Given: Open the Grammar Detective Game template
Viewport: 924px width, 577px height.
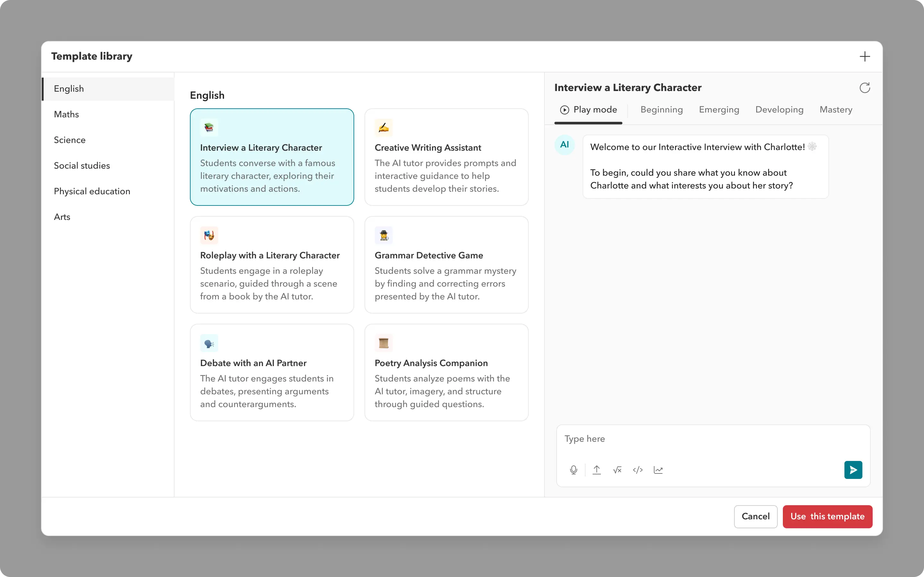Looking at the screenshot, I should (x=446, y=264).
